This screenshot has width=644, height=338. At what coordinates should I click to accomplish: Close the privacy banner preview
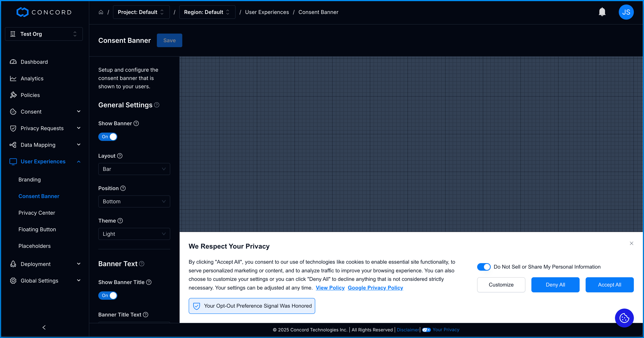pos(631,243)
